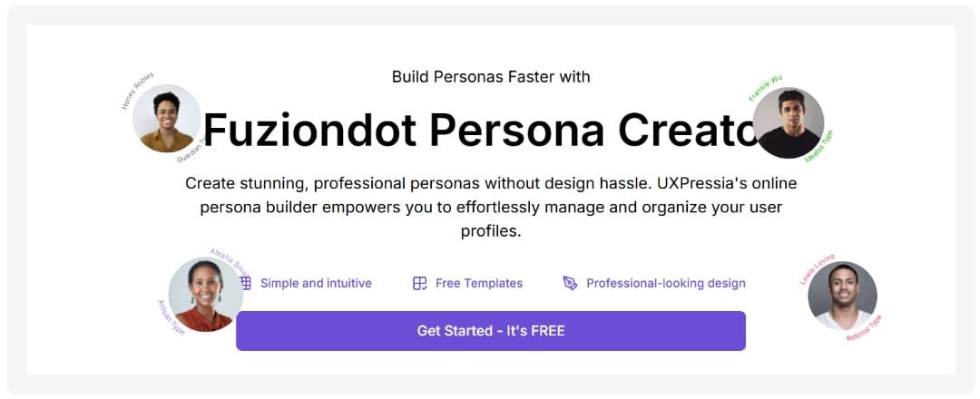
Task: Click the Build Personas Faster with subtitle
Action: click(491, 77)
